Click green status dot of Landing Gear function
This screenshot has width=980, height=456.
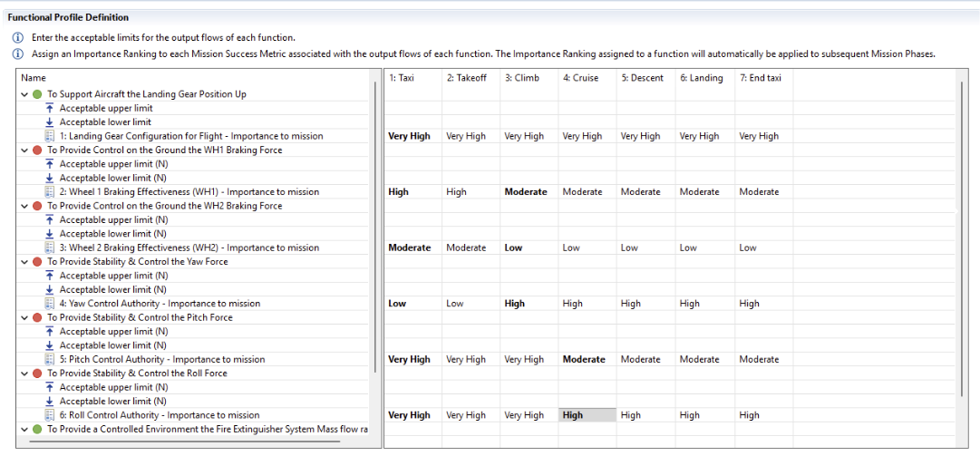(x=37, y=94)
